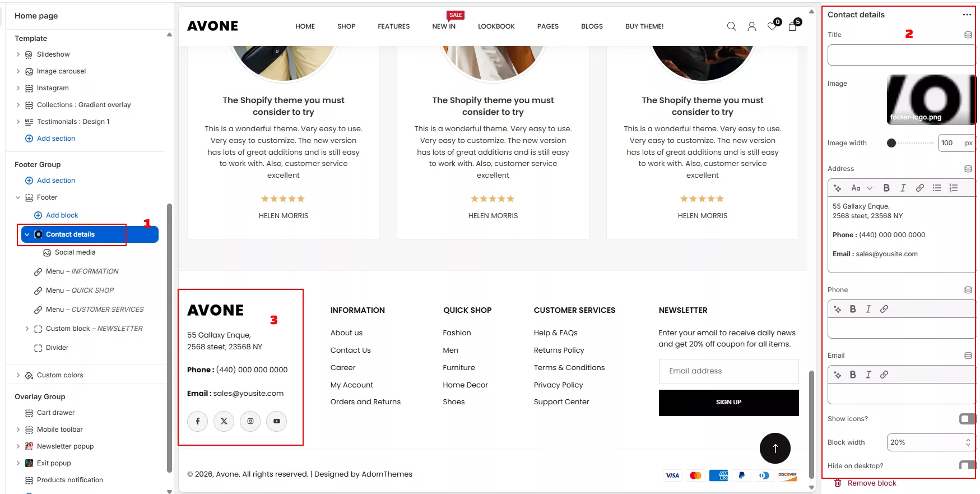Open the LOOKBOOK menu item
Image resolution: width=980 pixels, height=494 pixels.
(x=496, y=26)
